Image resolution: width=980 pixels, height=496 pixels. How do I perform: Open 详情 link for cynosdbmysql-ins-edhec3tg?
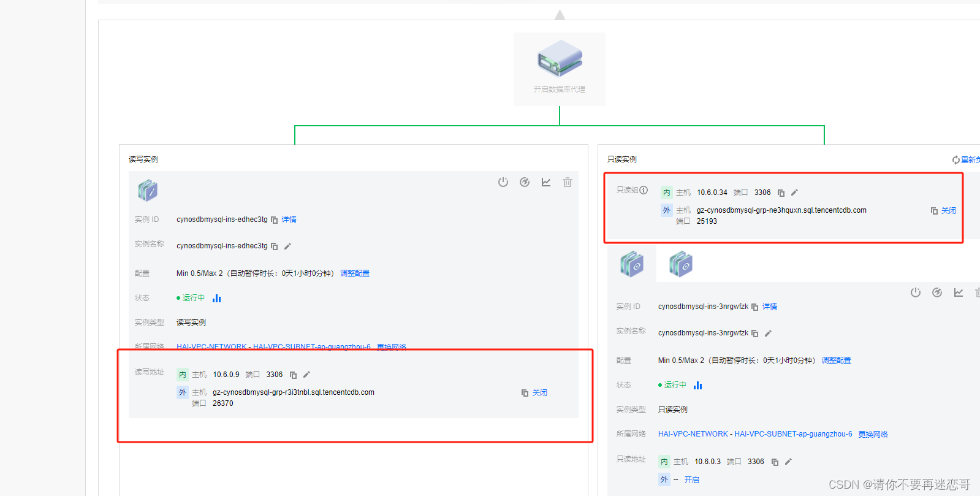[289, 219]
